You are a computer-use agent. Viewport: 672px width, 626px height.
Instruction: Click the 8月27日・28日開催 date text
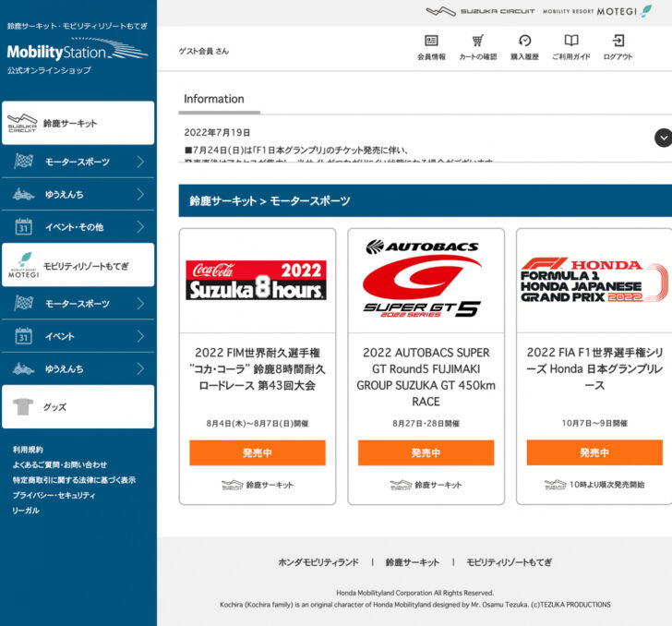[x=426, y=424]
